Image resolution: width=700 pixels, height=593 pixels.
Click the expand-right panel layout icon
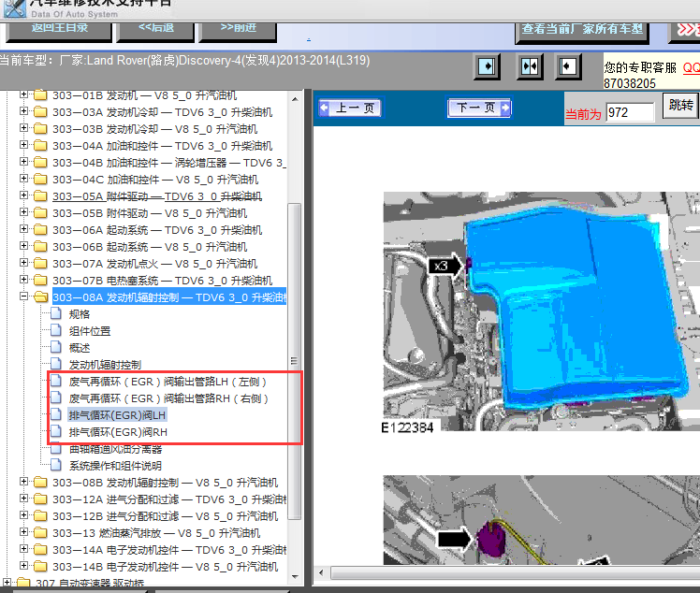click(487, 67)
